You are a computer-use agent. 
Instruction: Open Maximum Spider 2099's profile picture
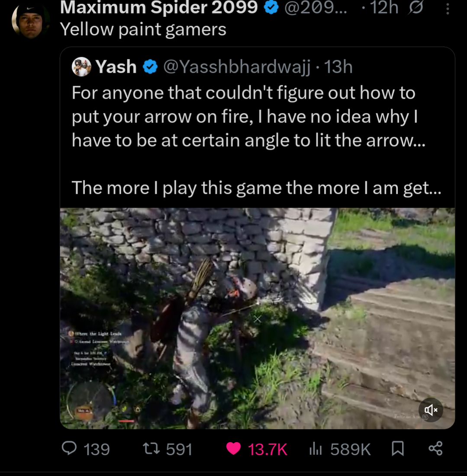coord(30,20)
